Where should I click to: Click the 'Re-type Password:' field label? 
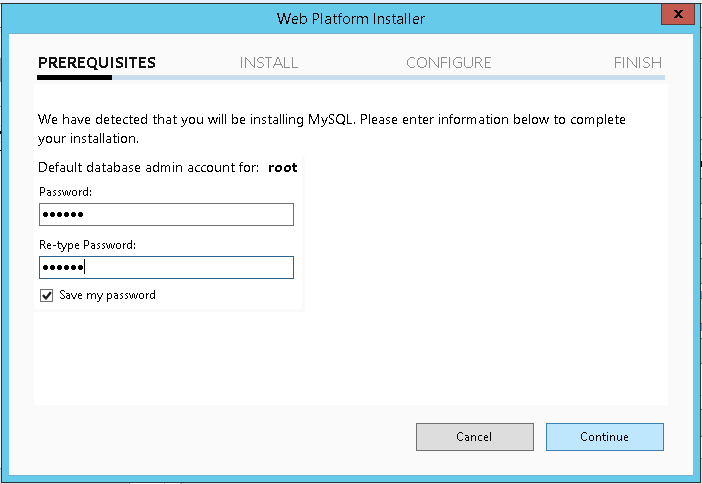point(87,244)
